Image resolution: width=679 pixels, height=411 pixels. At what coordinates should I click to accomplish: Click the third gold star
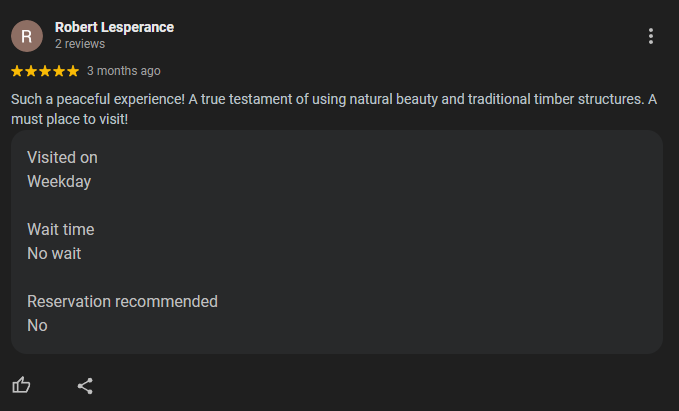pyautogui.click(x=45, y=71)
